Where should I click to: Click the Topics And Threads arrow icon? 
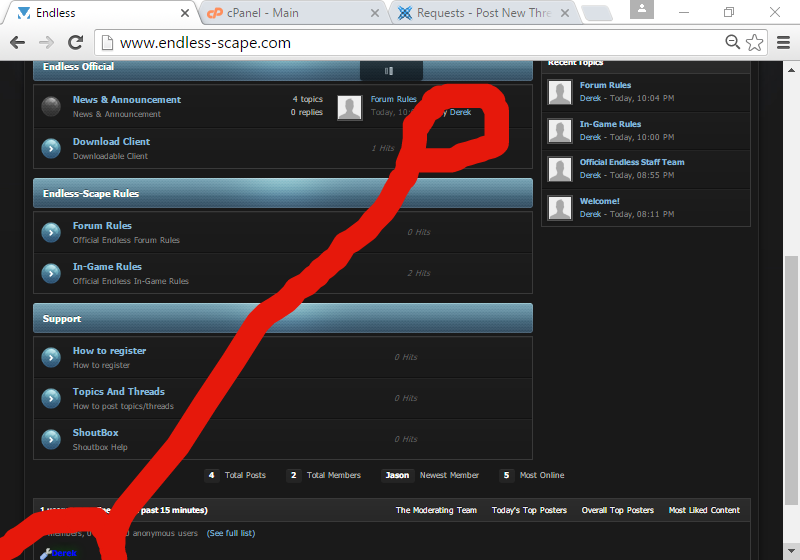point(51,398)
